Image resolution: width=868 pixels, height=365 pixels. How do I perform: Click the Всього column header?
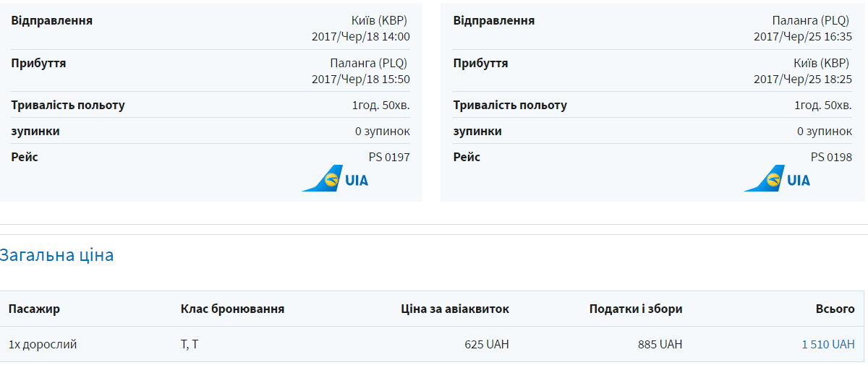point(835,309)
